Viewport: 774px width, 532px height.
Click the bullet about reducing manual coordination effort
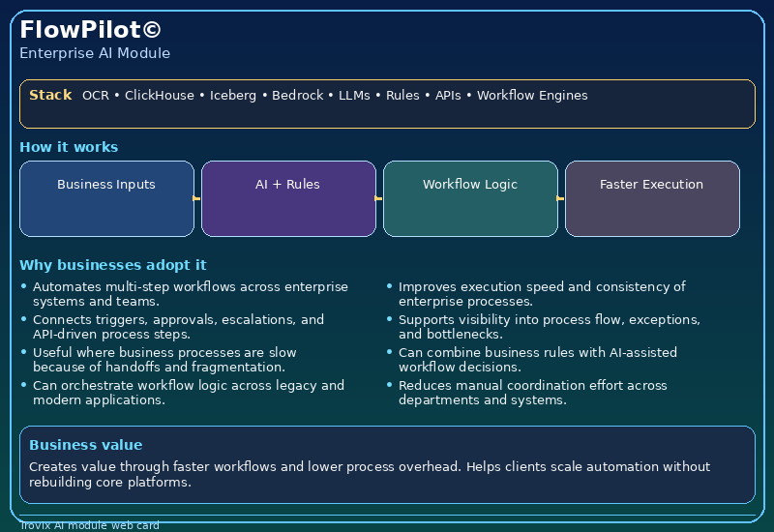pos(532,393)
